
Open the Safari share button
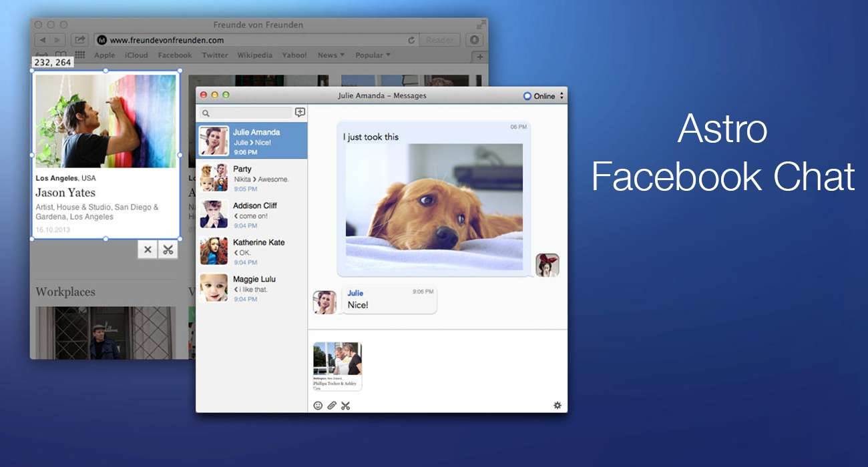point(80,40)
